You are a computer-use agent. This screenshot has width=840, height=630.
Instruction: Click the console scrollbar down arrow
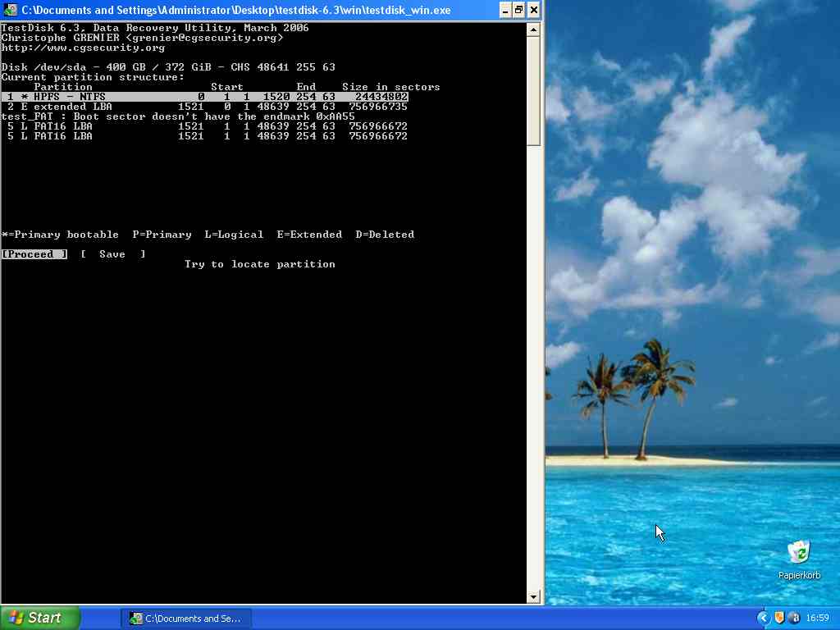click(x=533, y=597)
